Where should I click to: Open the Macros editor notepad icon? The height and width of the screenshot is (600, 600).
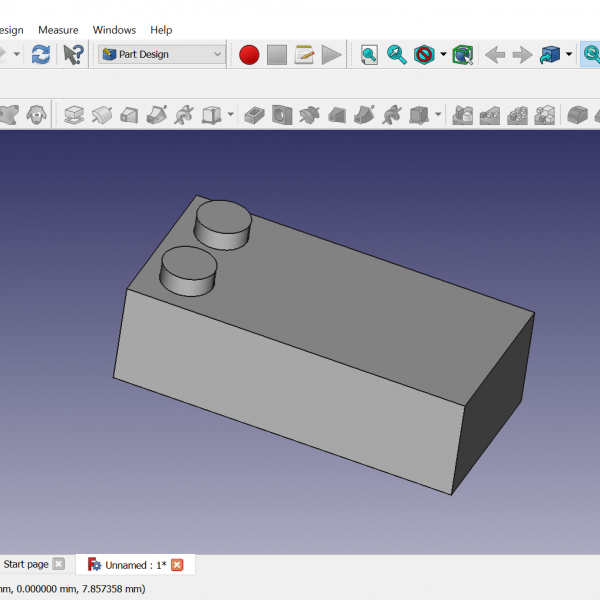[304, 55]
